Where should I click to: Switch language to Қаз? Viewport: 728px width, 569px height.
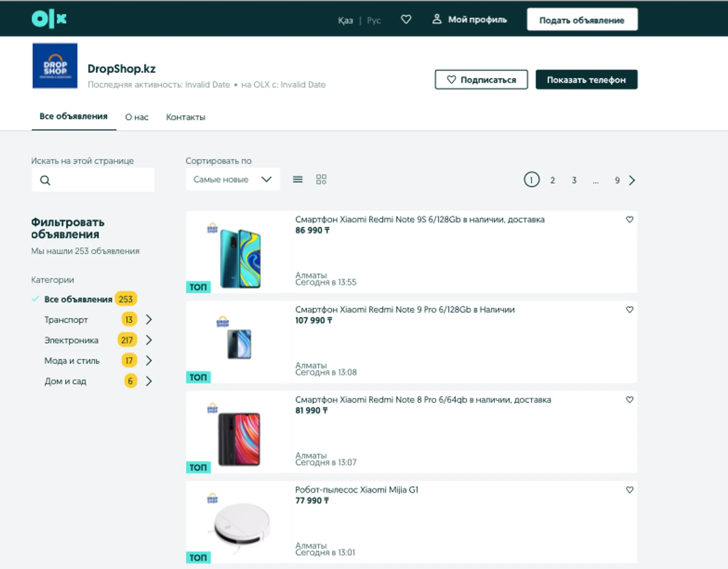pos(345,20)
